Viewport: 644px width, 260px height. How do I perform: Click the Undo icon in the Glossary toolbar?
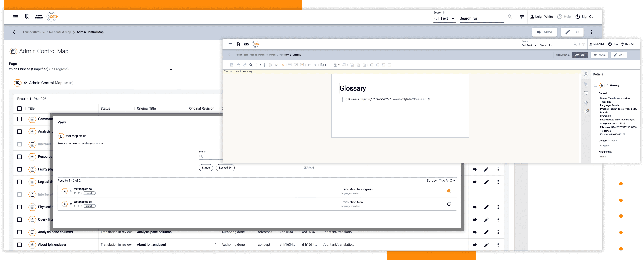pos(239,65)
